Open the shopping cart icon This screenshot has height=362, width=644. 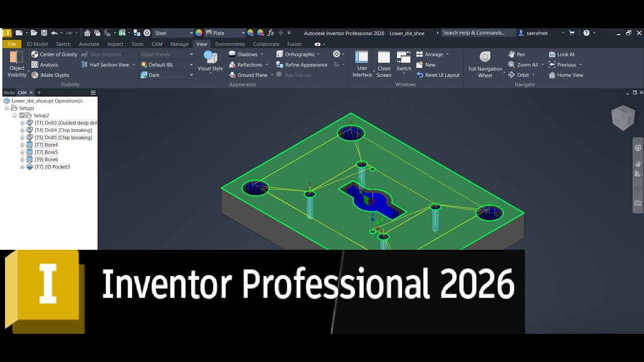[572, 33]
